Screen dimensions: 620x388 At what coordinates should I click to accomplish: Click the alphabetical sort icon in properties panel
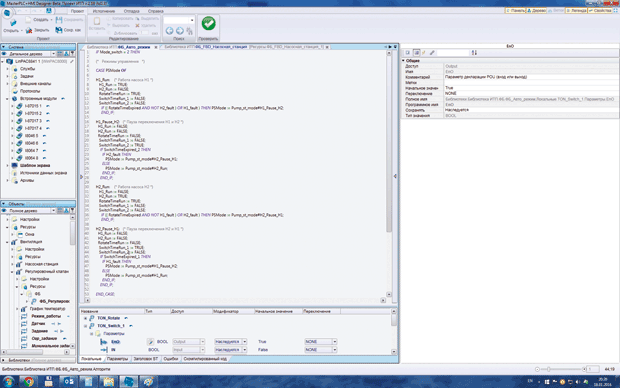[474, 53]
